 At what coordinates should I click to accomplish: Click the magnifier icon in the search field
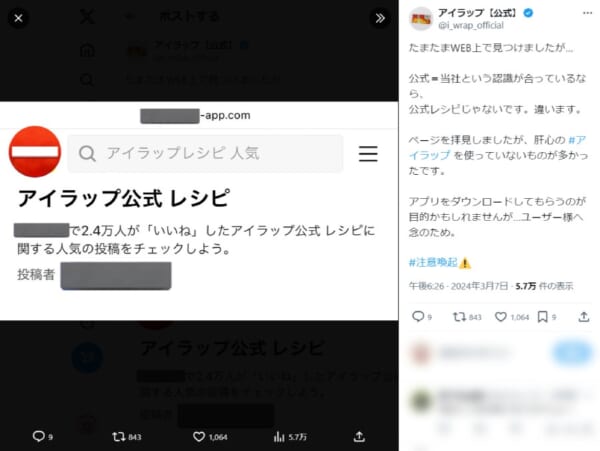coord(87,154)
